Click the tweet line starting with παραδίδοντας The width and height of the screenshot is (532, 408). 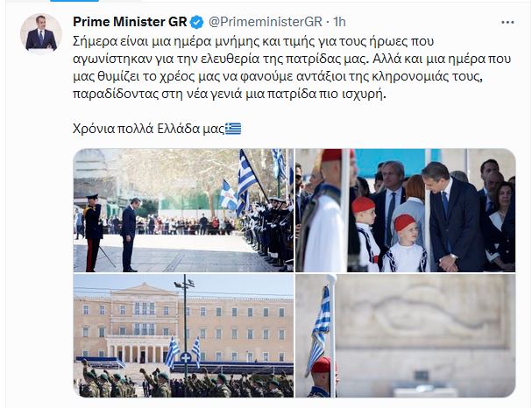230,94
